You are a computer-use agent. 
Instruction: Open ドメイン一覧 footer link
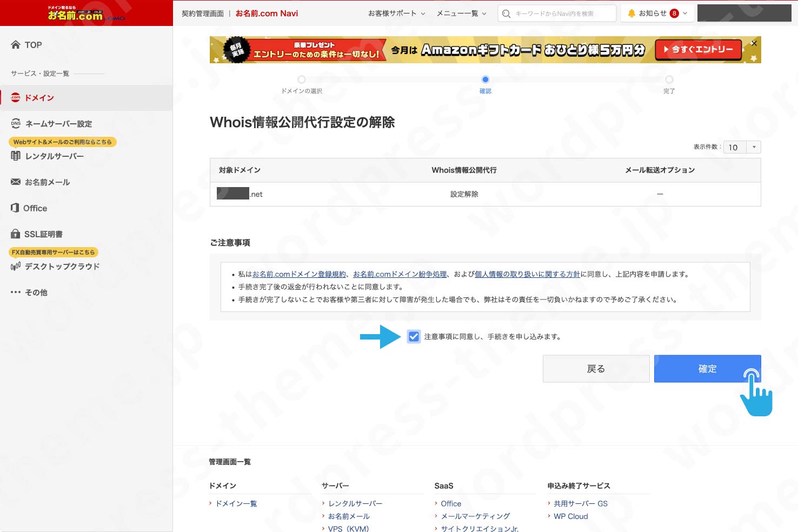[236, 504]
